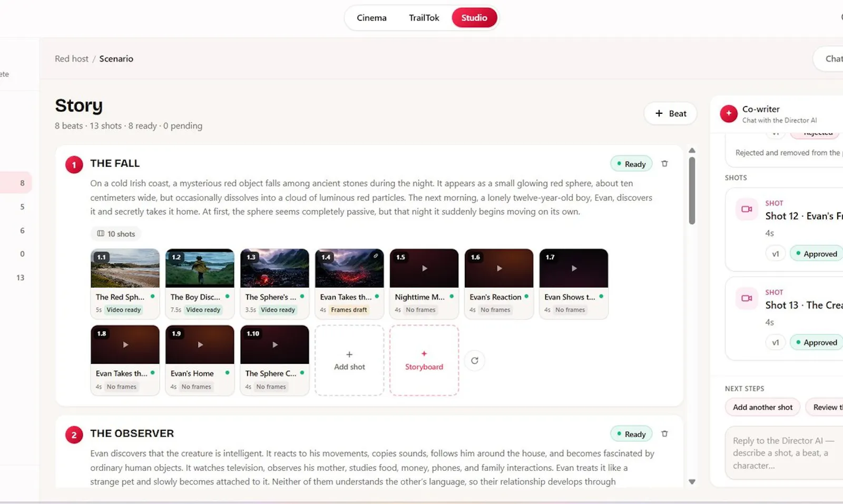This screenshot has height=504, width=843.
Task: Click THE OBSERVER beat title
Action: [x=132, y=433]
